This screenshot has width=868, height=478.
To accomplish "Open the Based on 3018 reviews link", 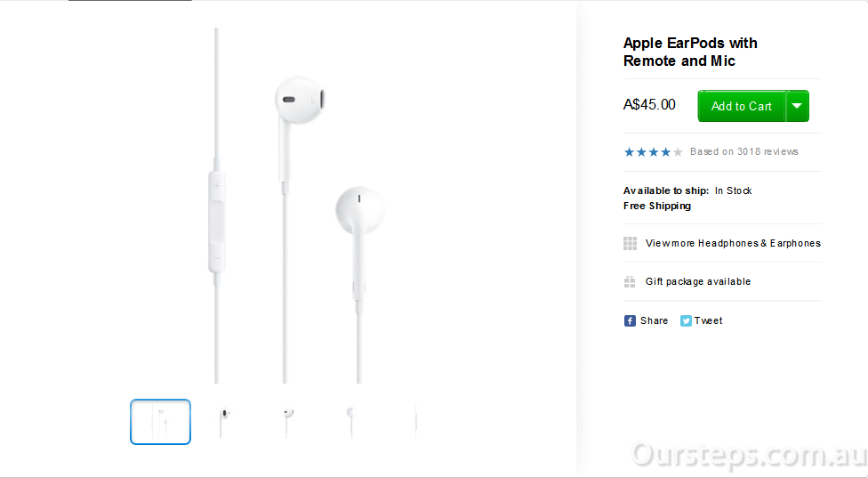I will click(x=744, y=151).
